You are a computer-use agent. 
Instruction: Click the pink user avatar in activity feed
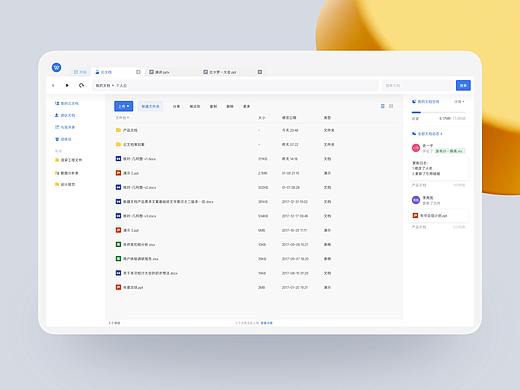pos(416,148)
